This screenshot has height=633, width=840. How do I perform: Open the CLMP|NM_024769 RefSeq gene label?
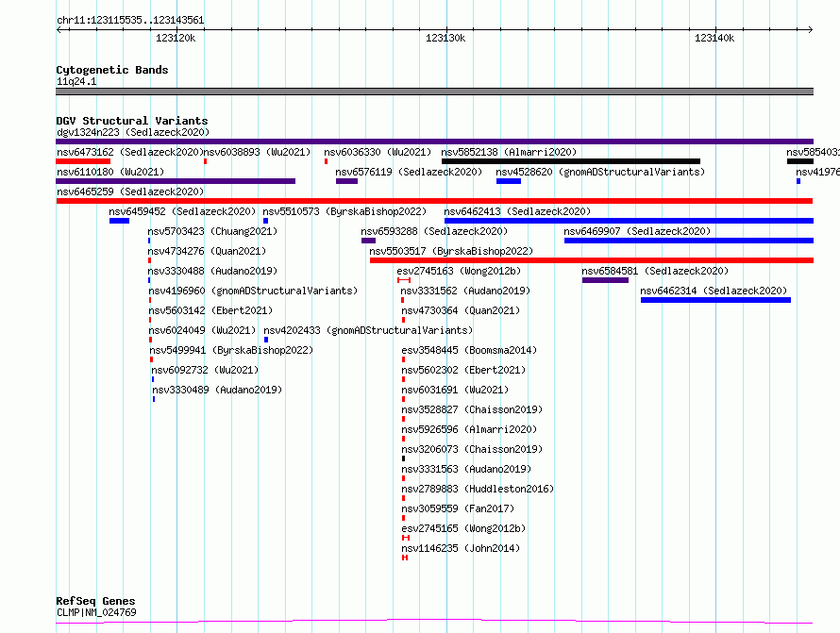click(96, 612)
